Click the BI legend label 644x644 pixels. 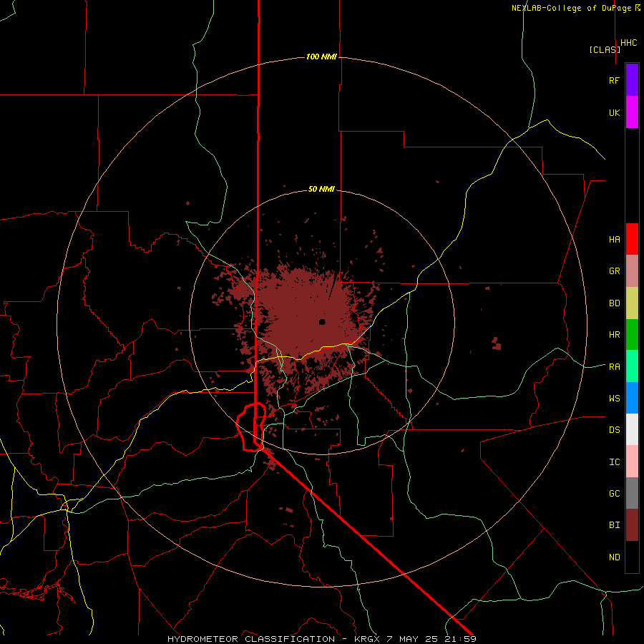click(x=614, y=525)
